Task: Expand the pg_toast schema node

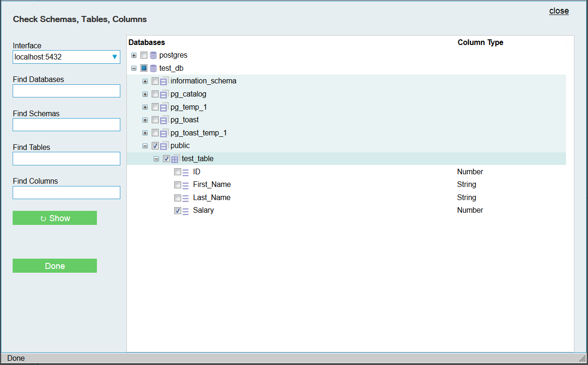Action: (x=145, y=120)
